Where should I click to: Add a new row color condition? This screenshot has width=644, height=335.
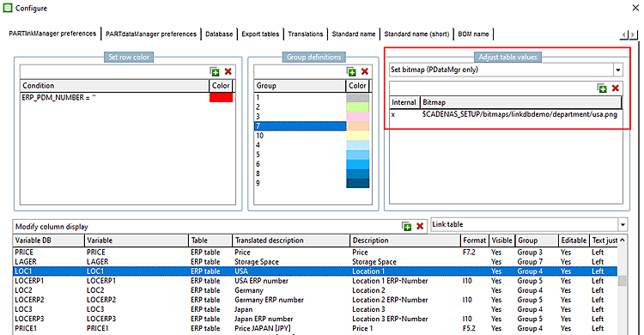click(215, 71)
